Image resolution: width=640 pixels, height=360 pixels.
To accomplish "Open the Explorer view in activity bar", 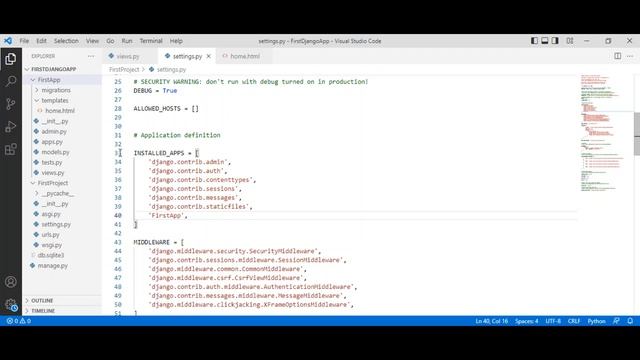I will (x=11, y=59).
